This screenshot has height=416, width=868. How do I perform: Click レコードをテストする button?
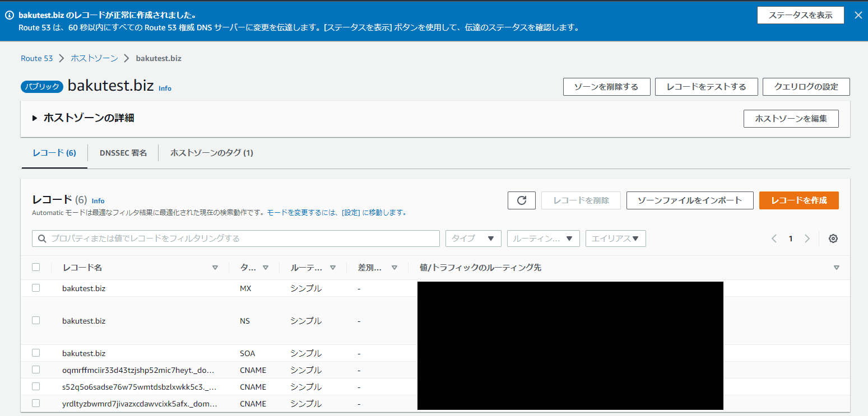coord(707,87)
